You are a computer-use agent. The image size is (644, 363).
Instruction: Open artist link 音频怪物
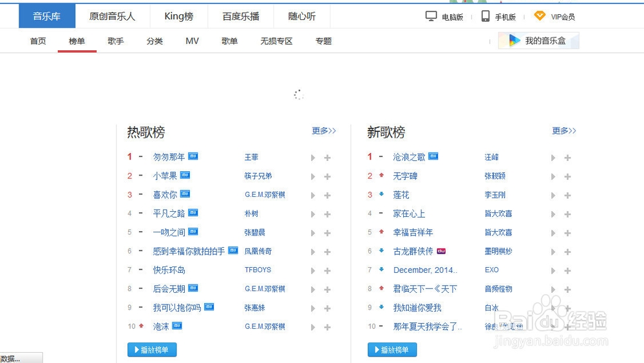pyautogui.click(x=498, y=289)
